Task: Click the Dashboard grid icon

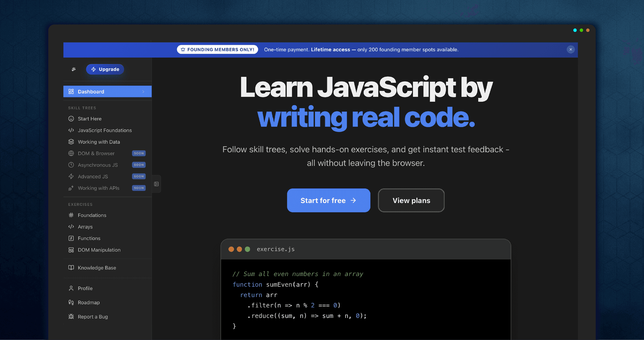Action: pos(71,91)
